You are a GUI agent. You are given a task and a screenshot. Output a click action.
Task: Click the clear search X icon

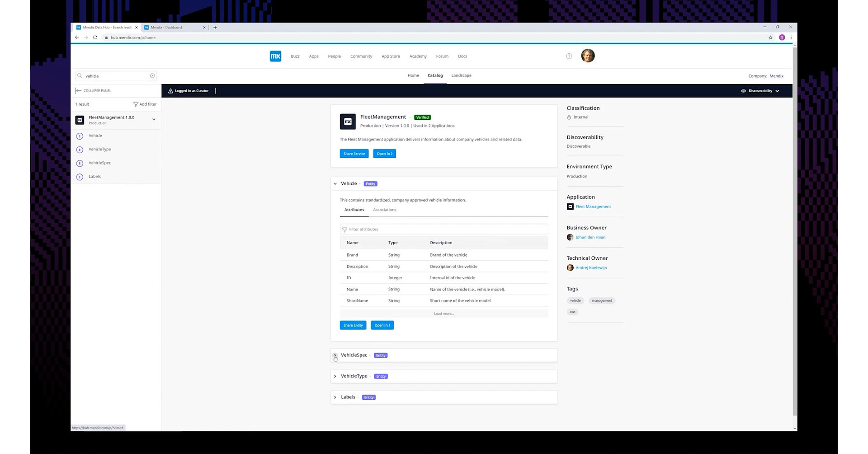152,75
